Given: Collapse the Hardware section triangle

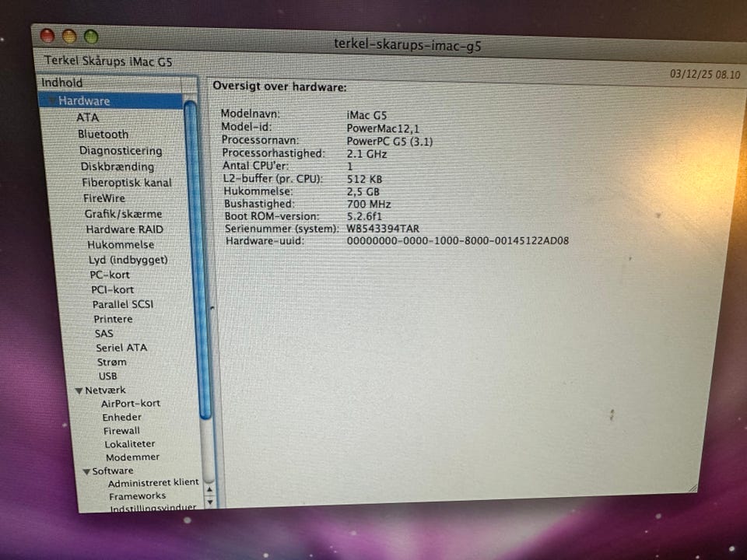Looking at the screenshot, I should 51,101.
